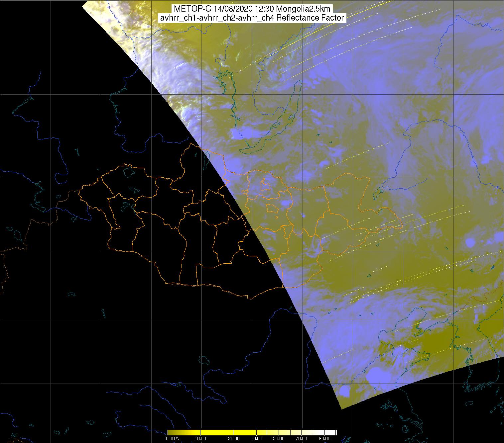
Task: Click the '70.00' colorbar label
Action: [301, 438]
